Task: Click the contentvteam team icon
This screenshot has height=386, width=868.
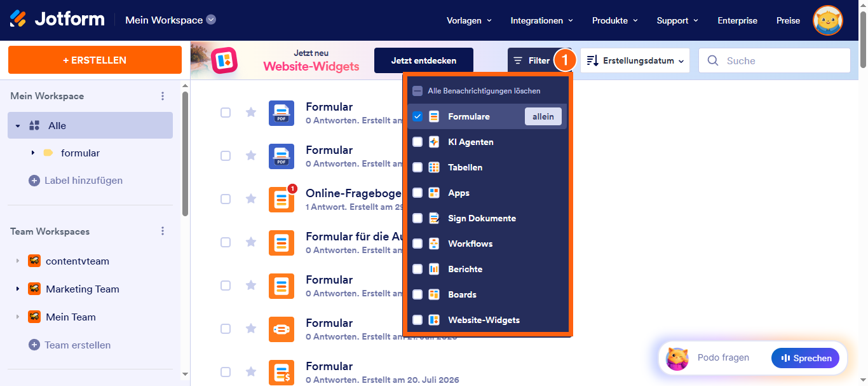Action: (34, 261)
